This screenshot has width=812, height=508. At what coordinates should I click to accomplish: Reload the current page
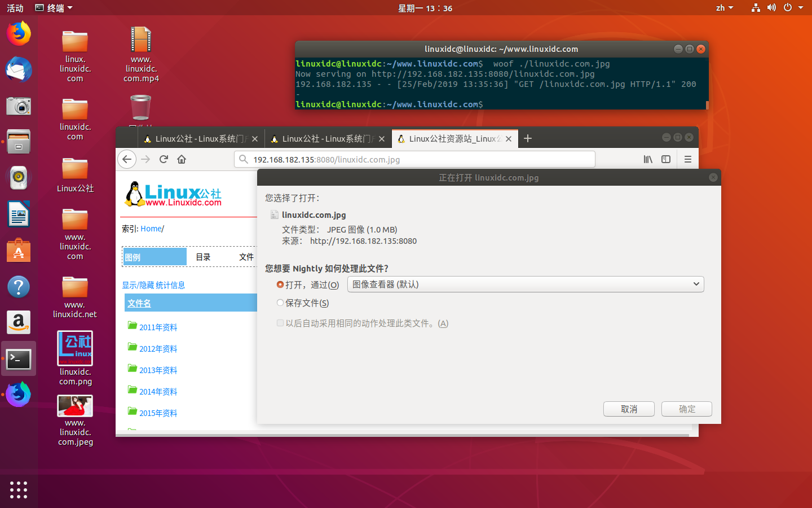(x=164, y=159)
